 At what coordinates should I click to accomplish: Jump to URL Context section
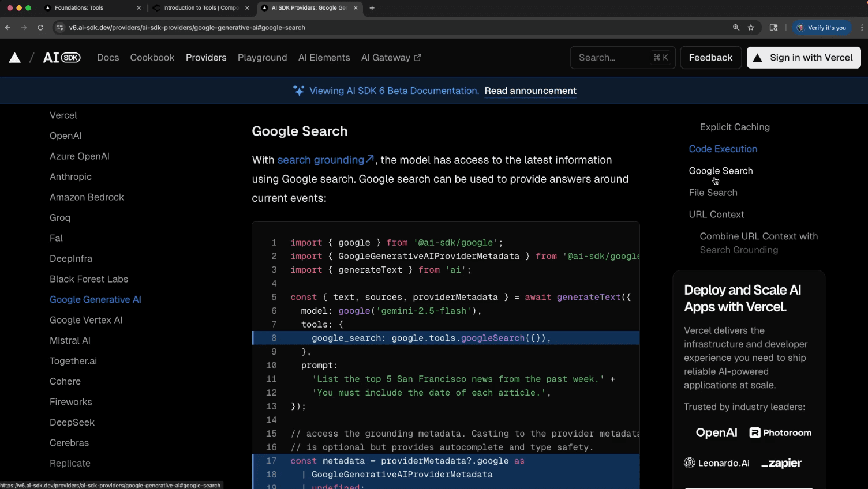(716, 215)
